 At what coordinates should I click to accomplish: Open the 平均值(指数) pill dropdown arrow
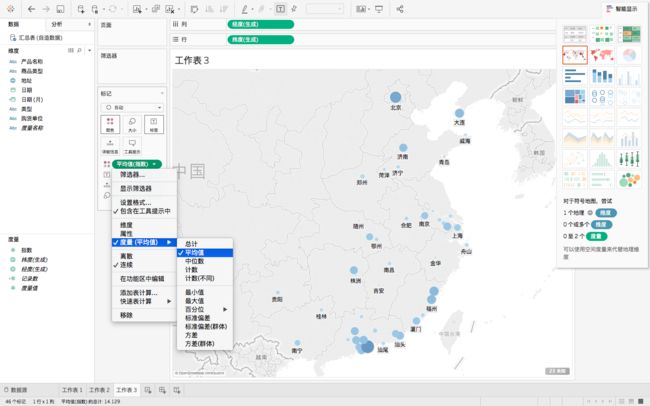coord(155,164)
